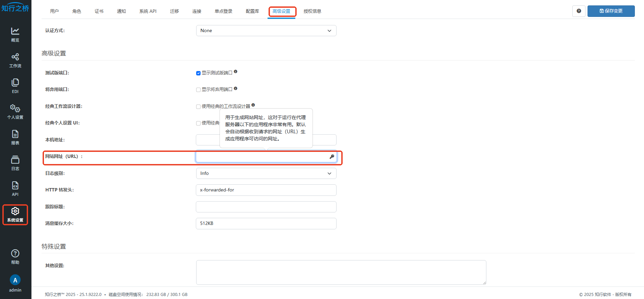644x299 pixels.
Task: Switch to the 单点登录 tab
Action: [x=224, y=11]
